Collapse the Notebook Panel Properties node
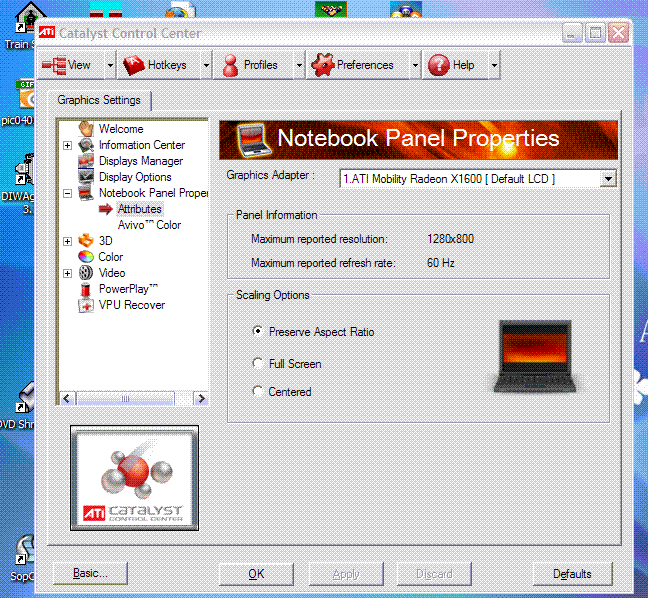648x598 pixels. (x=67, y=193)
